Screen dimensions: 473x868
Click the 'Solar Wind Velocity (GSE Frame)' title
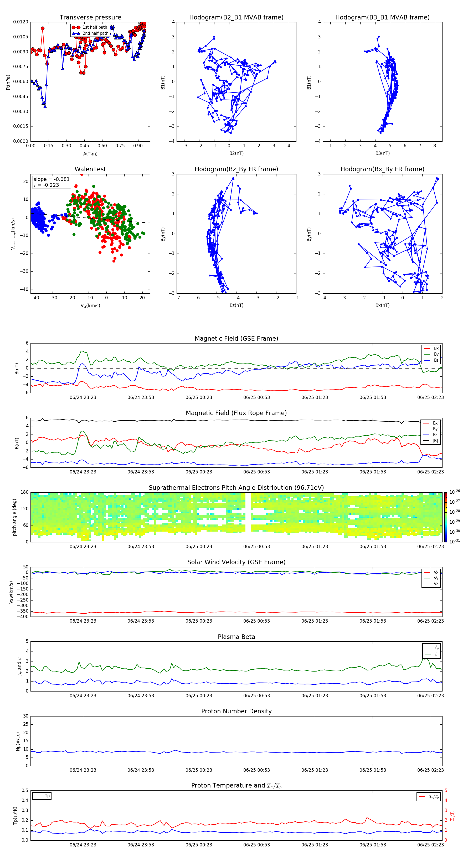(x=236, y=562)
